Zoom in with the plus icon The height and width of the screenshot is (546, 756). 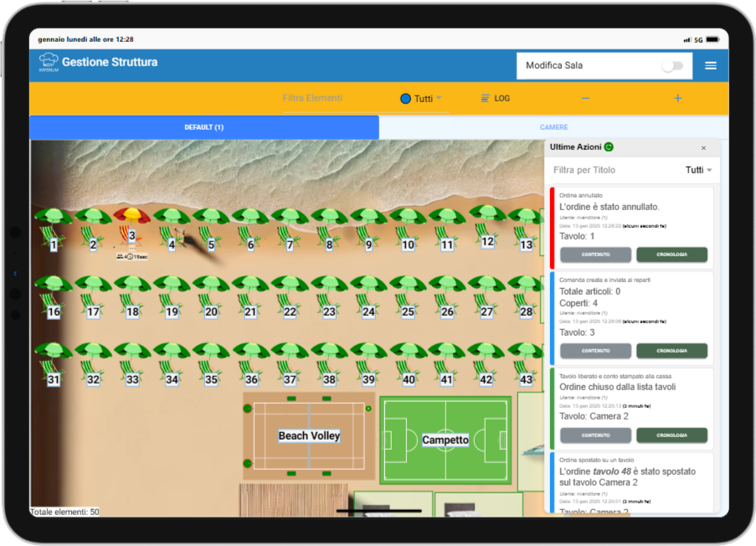click(677, 98)
